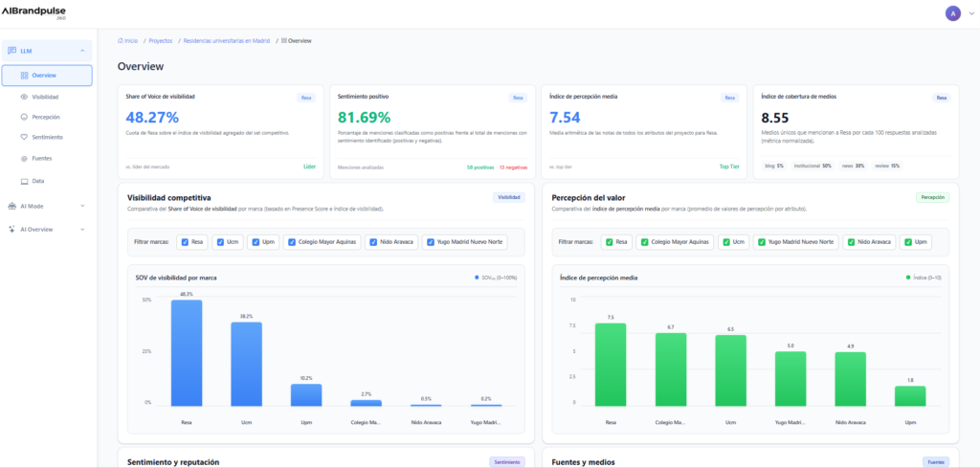Click the AI Mode sparkle icon
This screenshot has width=980, height=468.
point(11,206)
